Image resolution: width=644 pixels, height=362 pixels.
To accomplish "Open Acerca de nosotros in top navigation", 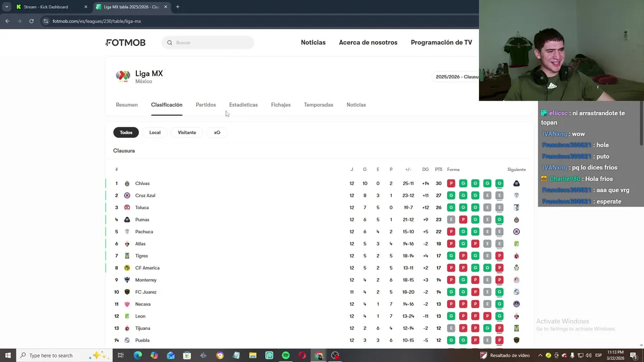I will pos(368,43).
